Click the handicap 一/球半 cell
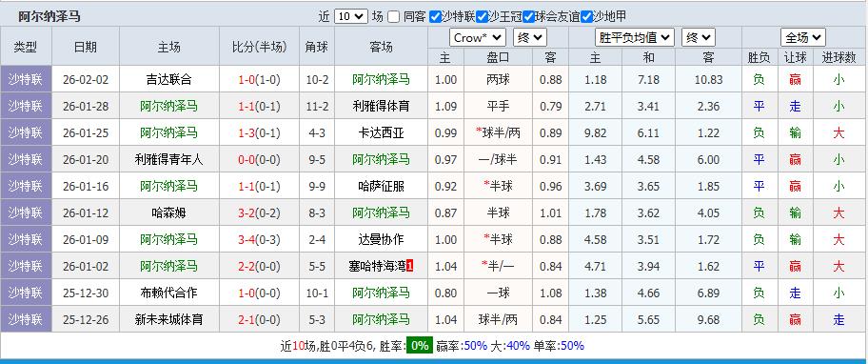The width and height of the screenshot is (868, 364). (498, 159)
